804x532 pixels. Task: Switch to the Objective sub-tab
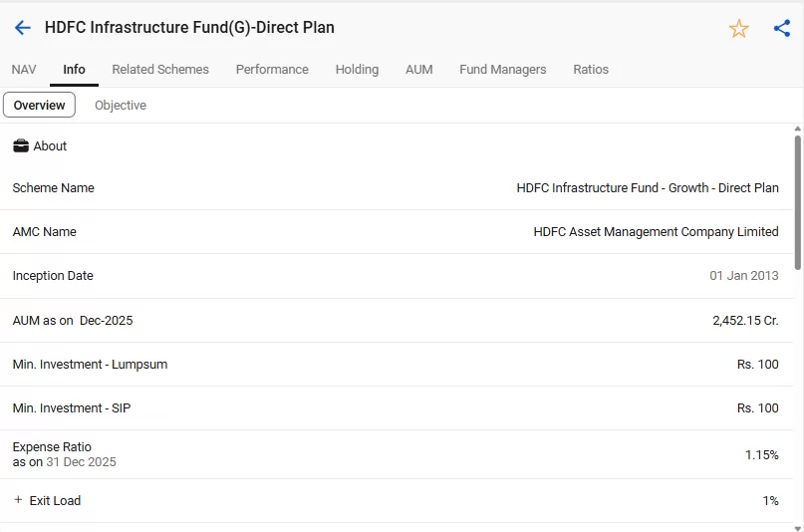(x=121, y=105)
